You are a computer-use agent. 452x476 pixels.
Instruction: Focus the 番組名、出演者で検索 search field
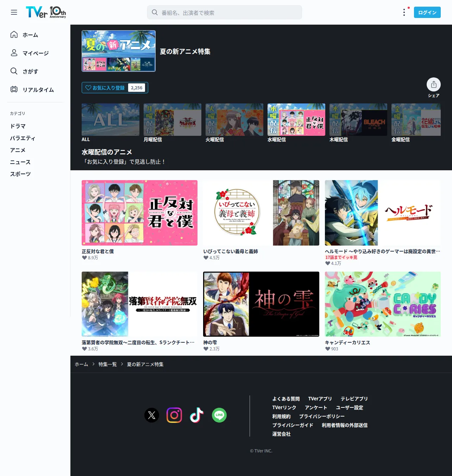[x=225, y=12]
